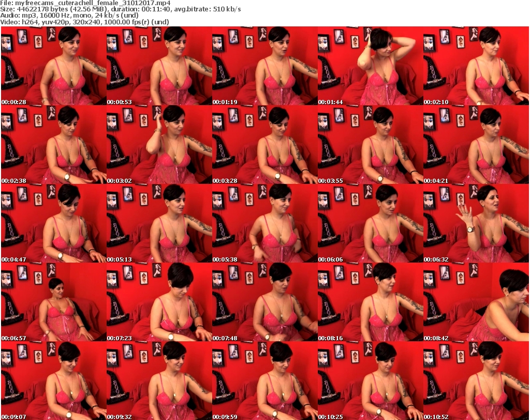The height and width of the screenshot is (420, 530).
Task: Pick the frame labeled 00:05:38
Action: click(x=264, y=224)
